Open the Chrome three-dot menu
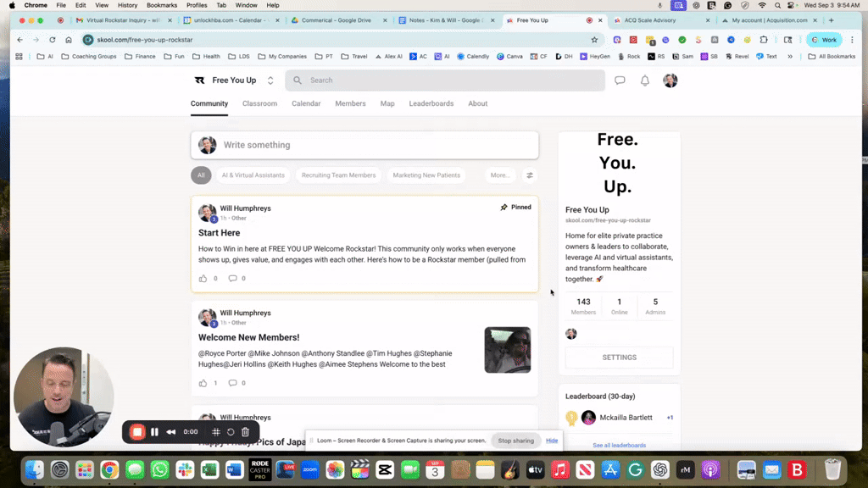The height and width of the screenshot is (488, 868). coord(852,40)
